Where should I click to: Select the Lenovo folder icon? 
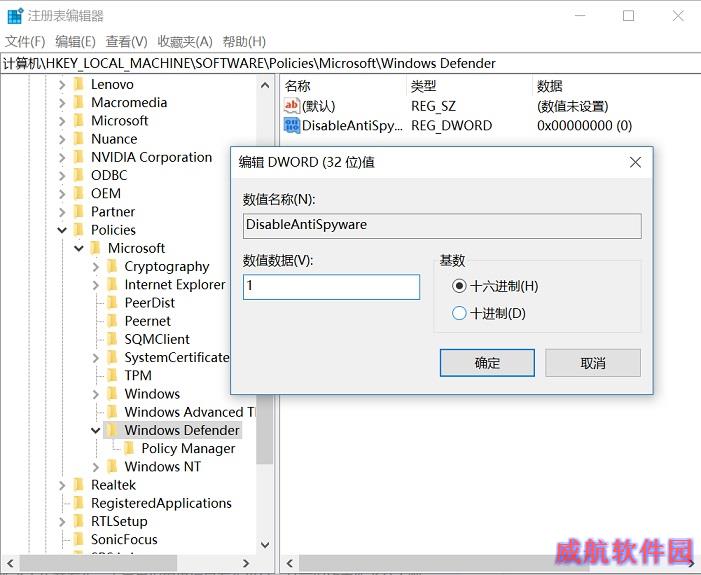point(79,85)
